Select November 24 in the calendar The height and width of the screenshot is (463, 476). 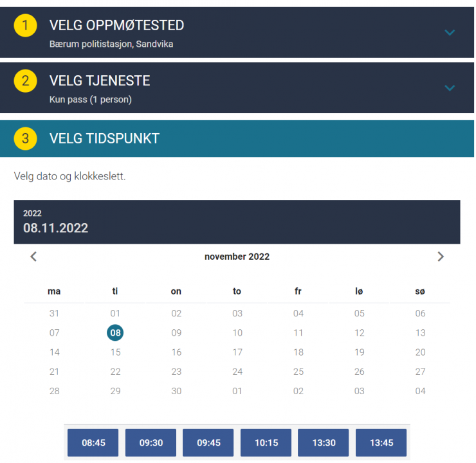[x=237, y=372]
